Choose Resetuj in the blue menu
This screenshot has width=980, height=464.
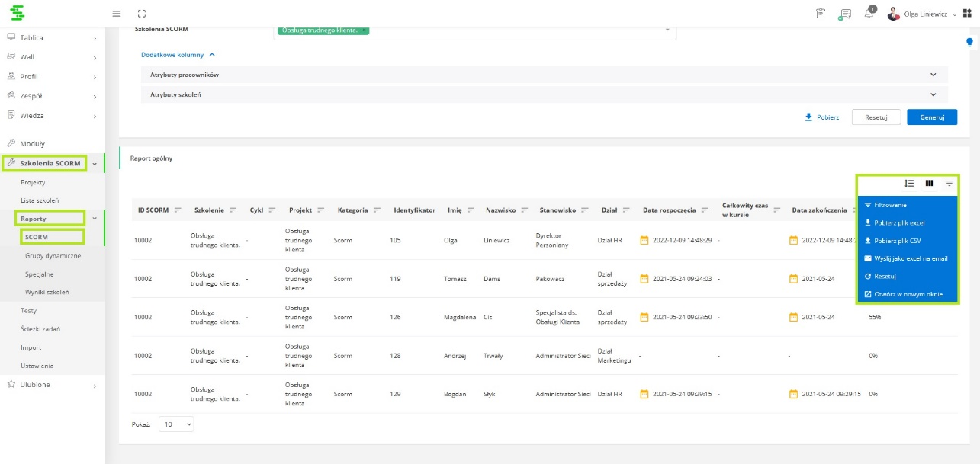[907, 276]
